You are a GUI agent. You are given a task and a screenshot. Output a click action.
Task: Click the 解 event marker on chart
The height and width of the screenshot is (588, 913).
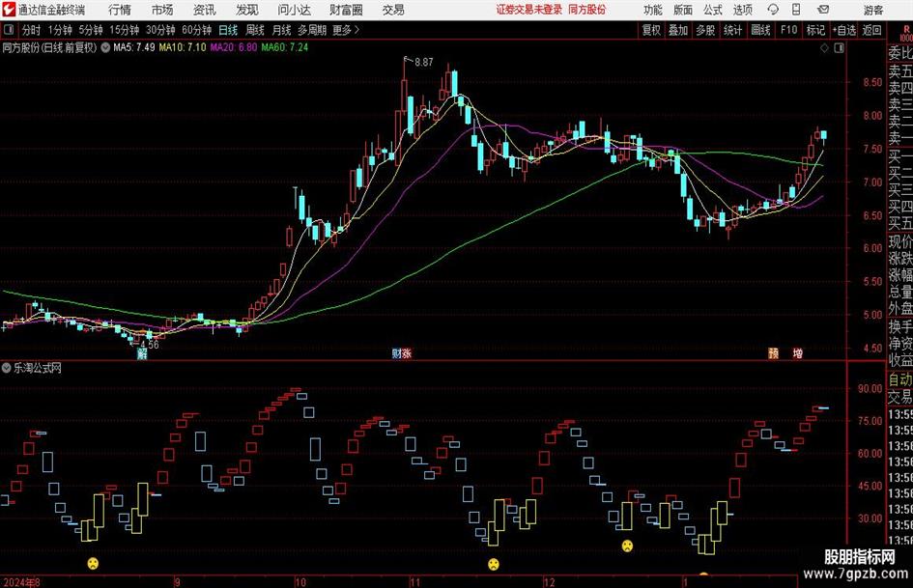click(141, 353)
